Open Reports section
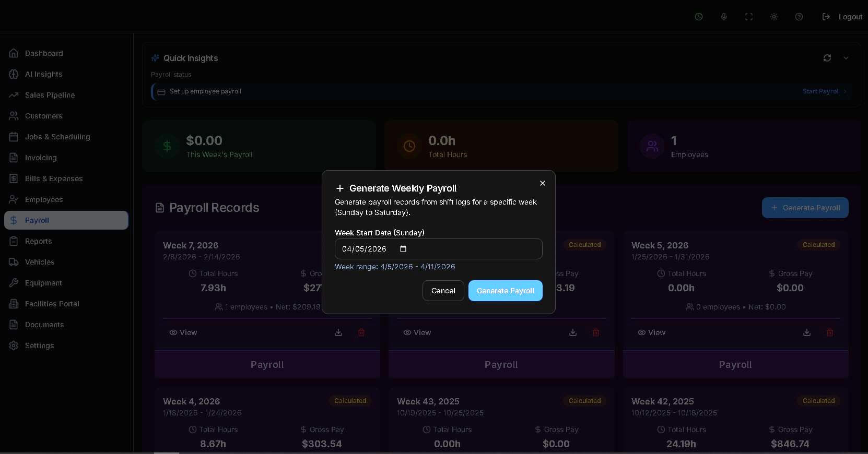The image size is (868, 454). tap(66, 241)
